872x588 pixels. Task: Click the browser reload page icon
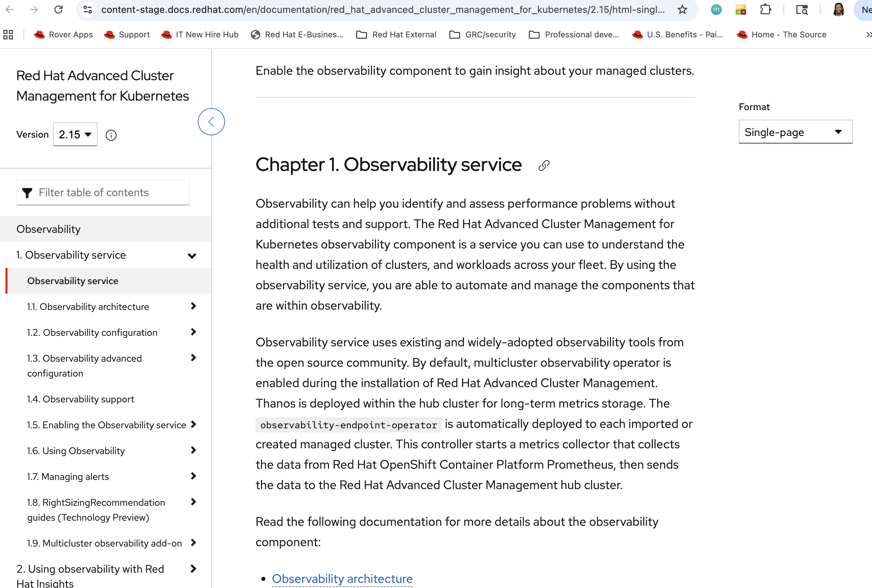tap(58, 10)
